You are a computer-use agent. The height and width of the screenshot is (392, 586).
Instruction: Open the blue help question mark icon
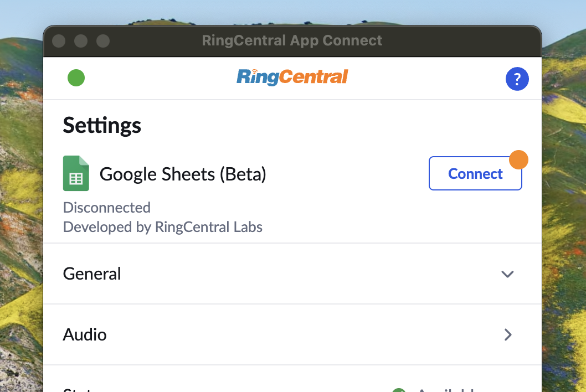[x=517, y=79]
